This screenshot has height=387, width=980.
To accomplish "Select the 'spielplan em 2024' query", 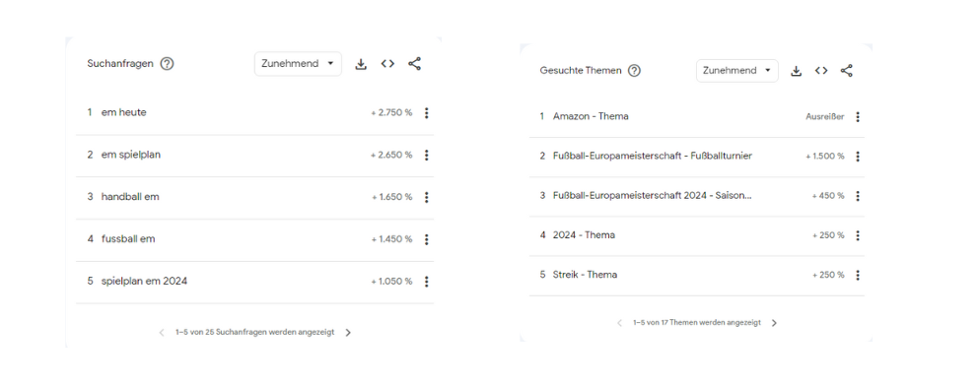I will (x=144, y=282).
